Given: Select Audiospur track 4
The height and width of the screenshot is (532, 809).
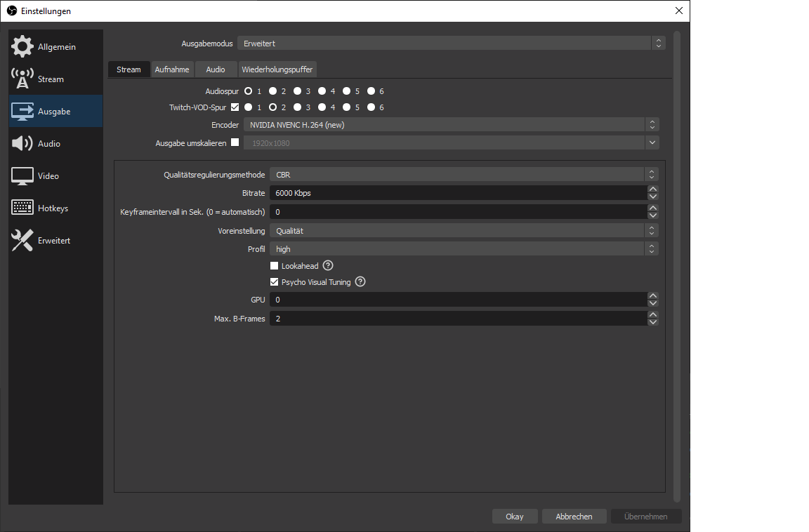Looking at the screenshot, I should pyautogui.click(x=322, y=91).
